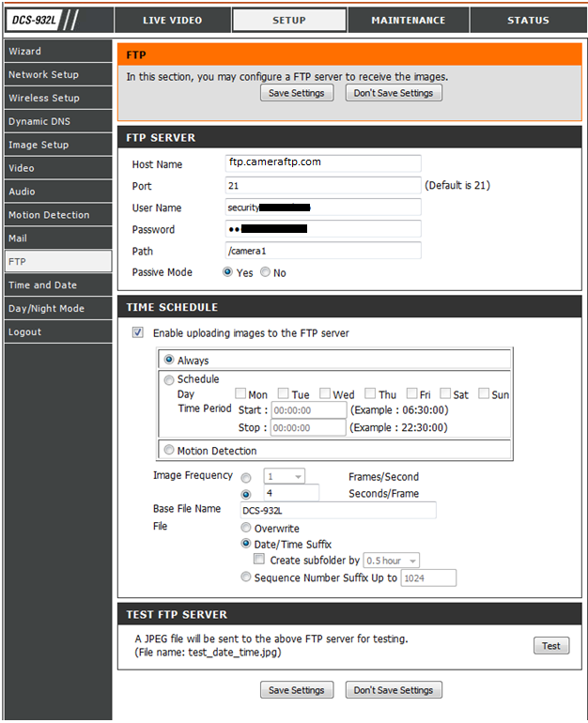Uncheck Enable uploading images to FTP server
The image size is (588, 723).
pyautogui.click(x=138, y=332)
